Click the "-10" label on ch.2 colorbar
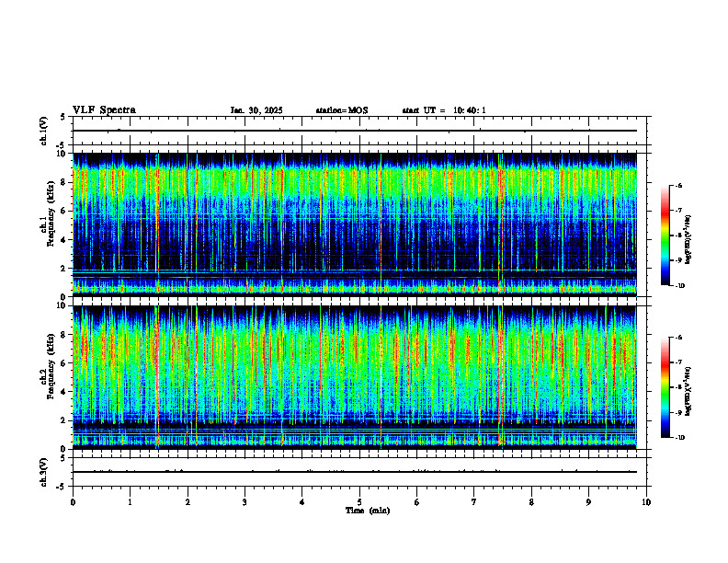 click(679, 438)
